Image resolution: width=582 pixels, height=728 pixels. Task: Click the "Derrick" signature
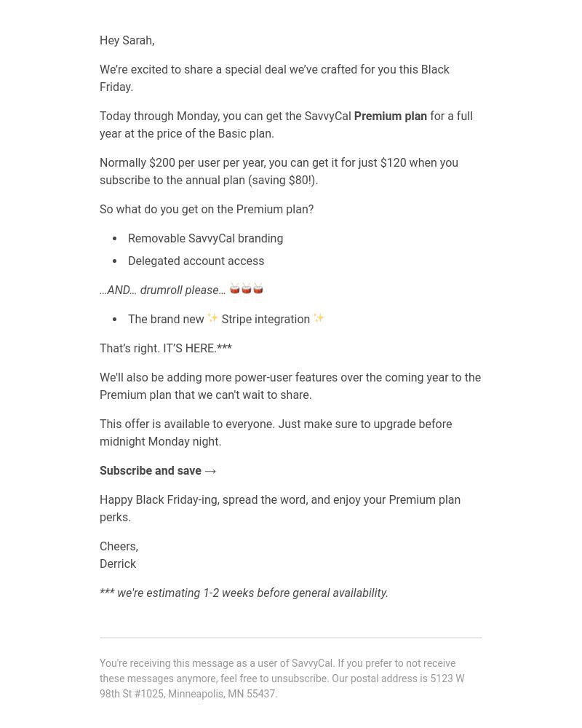[x=118, y=564]
